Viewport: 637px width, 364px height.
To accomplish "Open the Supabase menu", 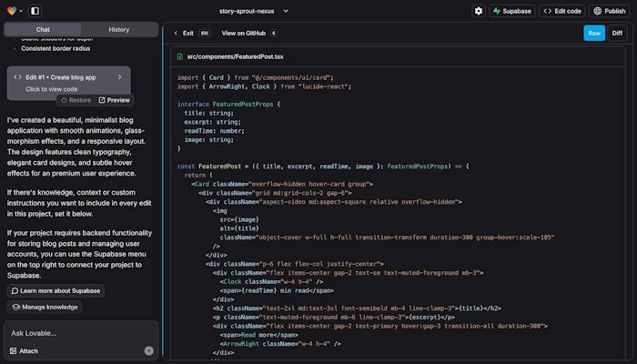I will [x=511, y=11].
